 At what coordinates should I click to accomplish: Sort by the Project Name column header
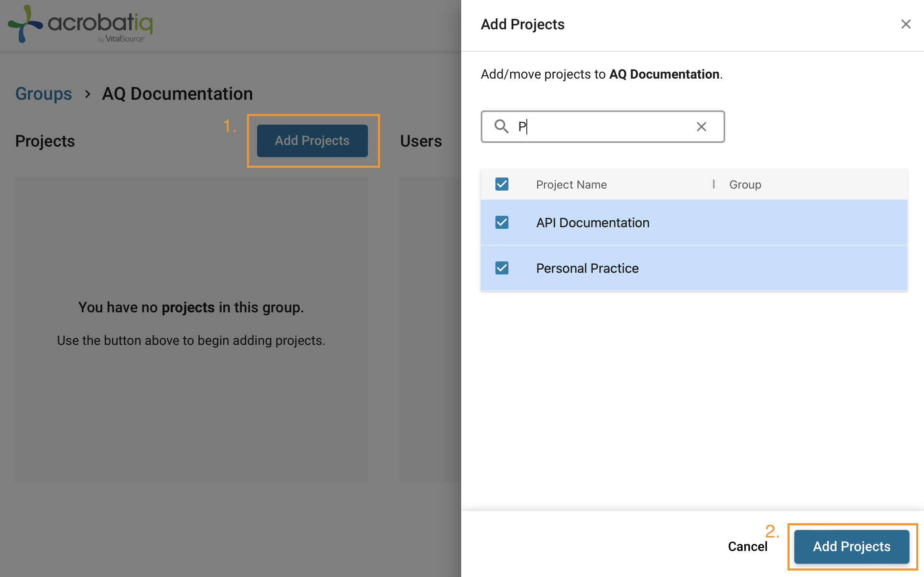[572, 184]
